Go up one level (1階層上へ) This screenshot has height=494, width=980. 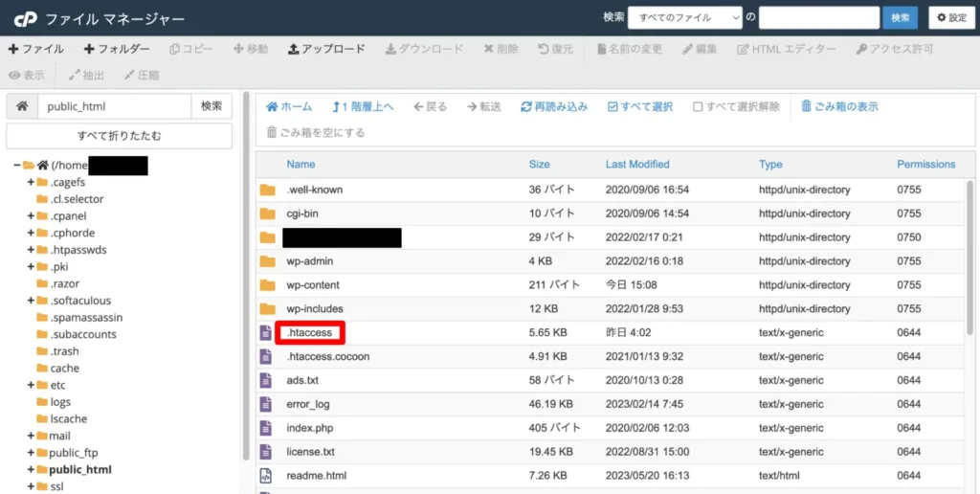click(363, 107)
